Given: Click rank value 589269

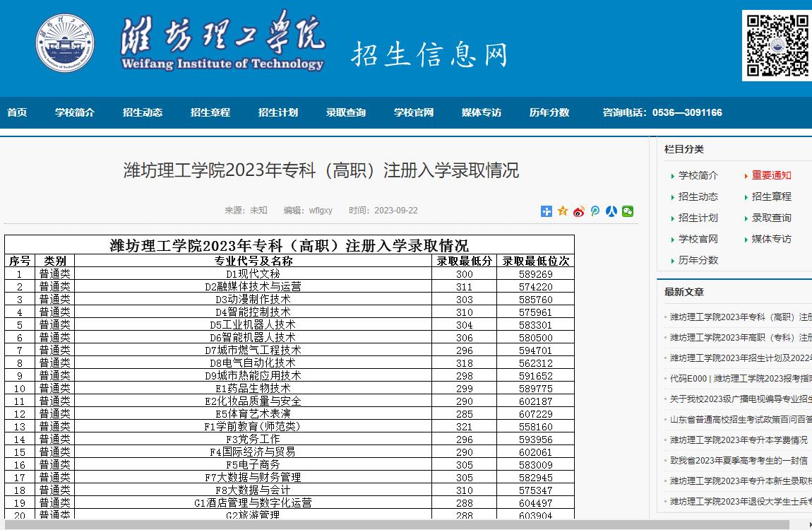Looking at the screenshot, I should pos(535,274).
